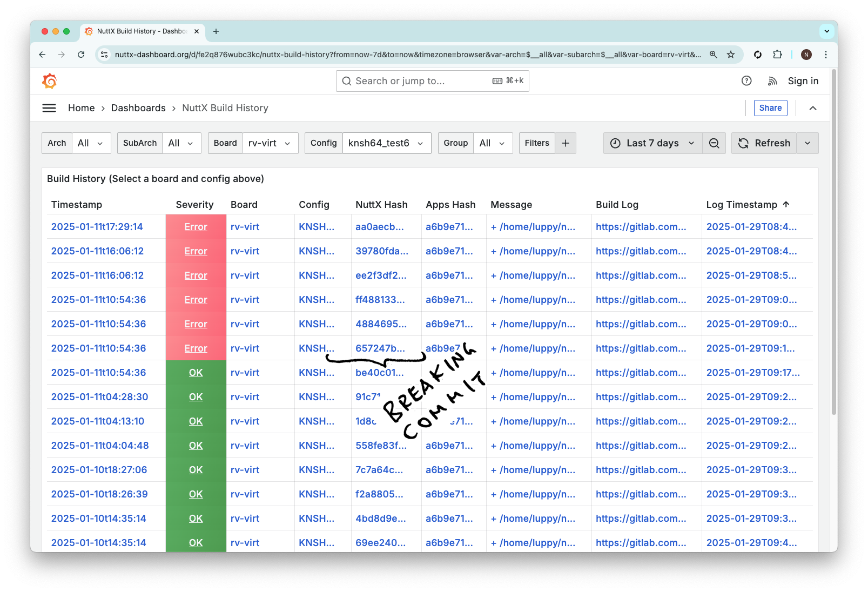The image size is (868, 592).
Task: Sort by NuttX Hash column header
Action: click(381, 205)
